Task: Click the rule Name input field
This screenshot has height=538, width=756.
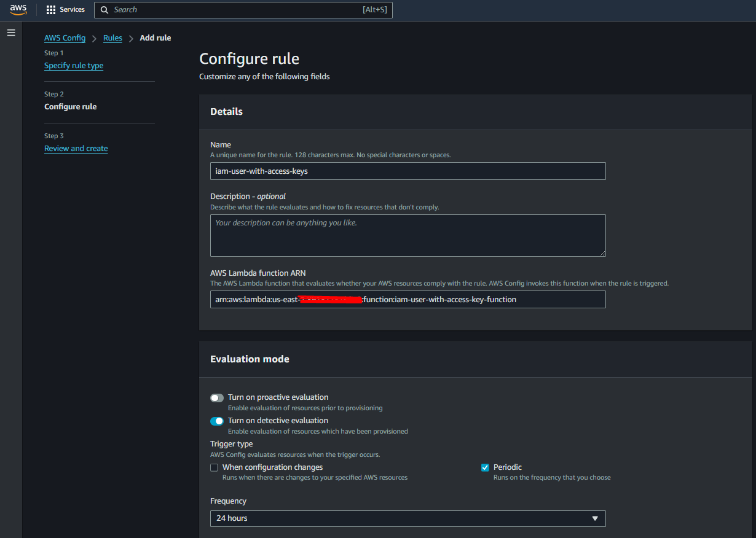Action: click(x=408, y=171)
